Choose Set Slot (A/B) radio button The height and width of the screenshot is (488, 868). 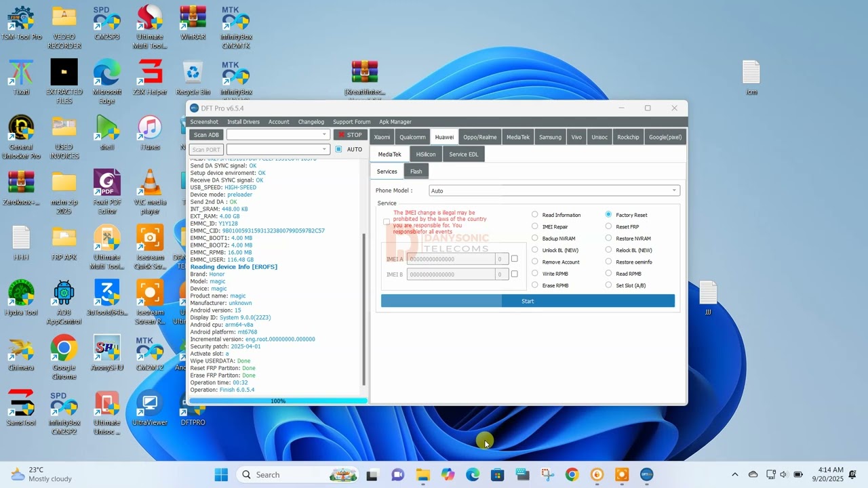[x=608, y=285]
